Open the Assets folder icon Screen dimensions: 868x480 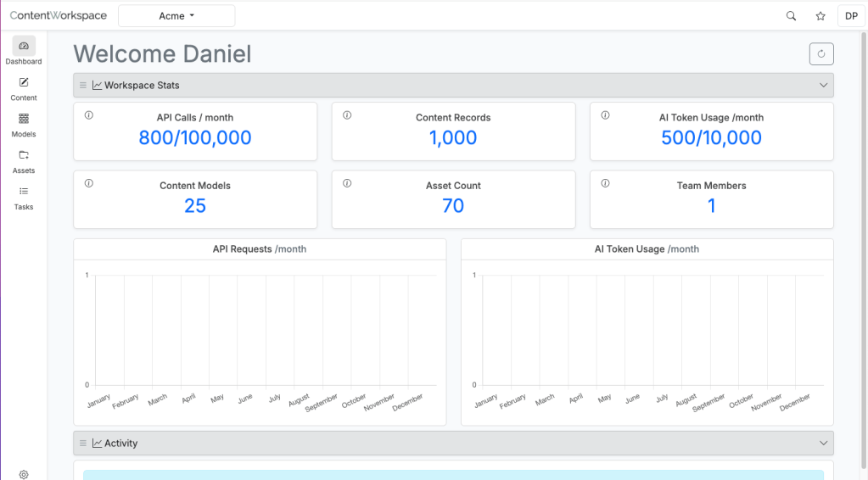click(x=24, y=156)
